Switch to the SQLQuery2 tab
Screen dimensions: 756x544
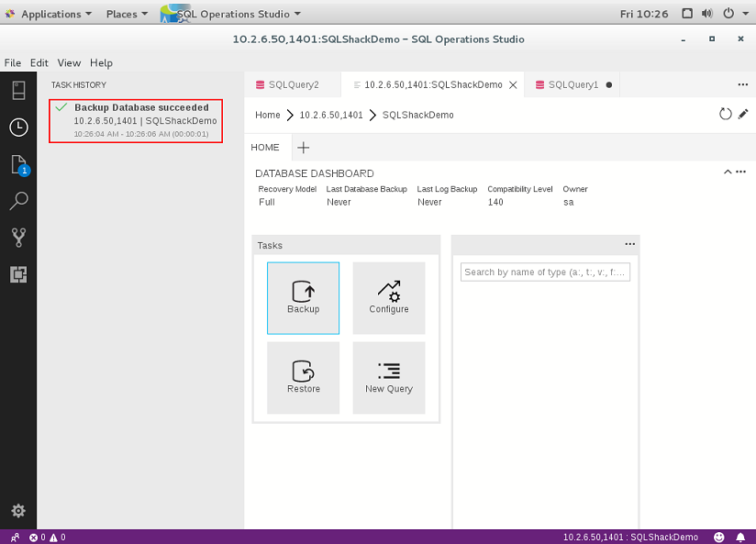tap(293, 85)
